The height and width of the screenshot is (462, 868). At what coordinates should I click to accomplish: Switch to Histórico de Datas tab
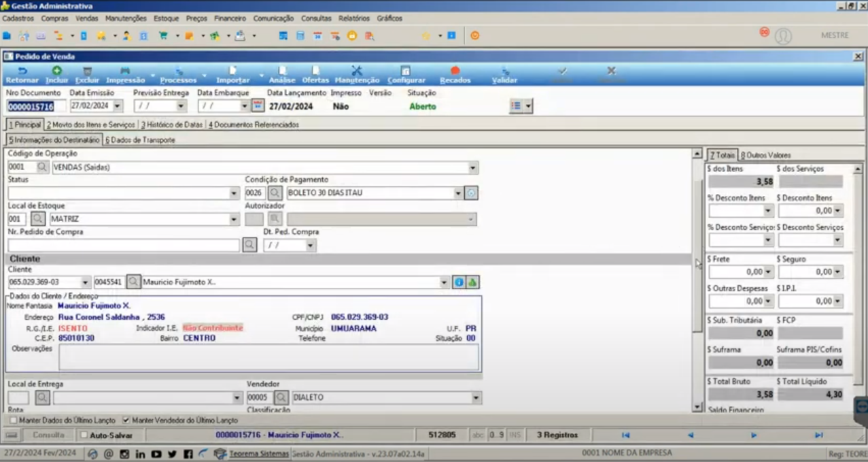[172, 125]
